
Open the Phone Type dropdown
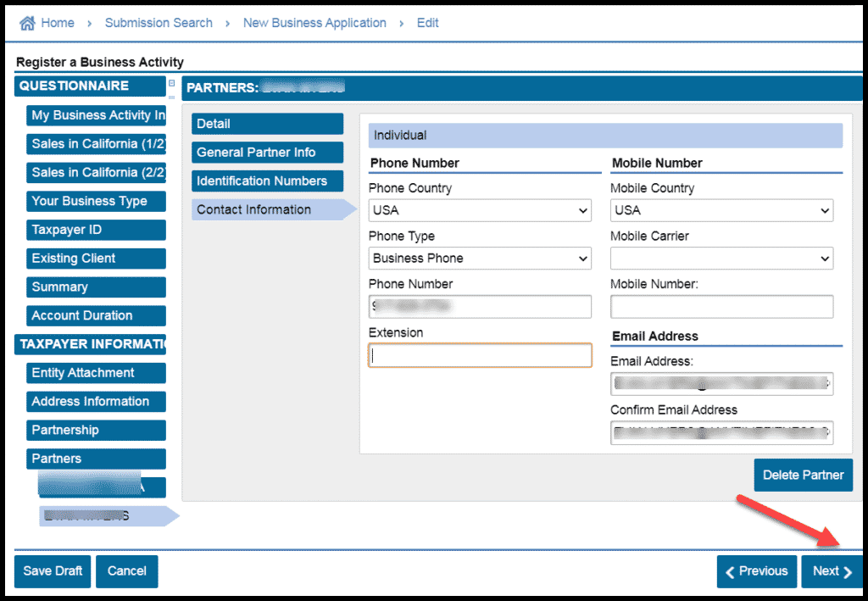[x=480, y=259]
